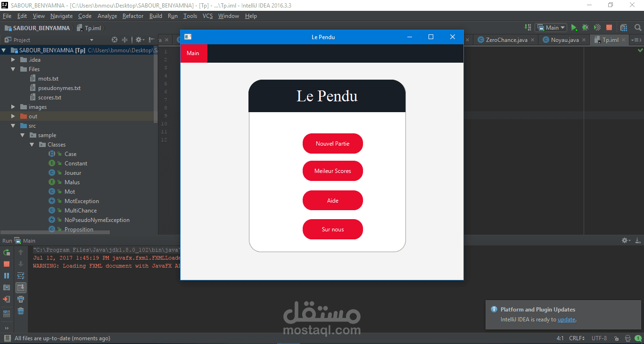Click the tool windows icon in status bar
The width and height of the screenshot is (644, 344).
pyautogui.click(x=7, y=338)
